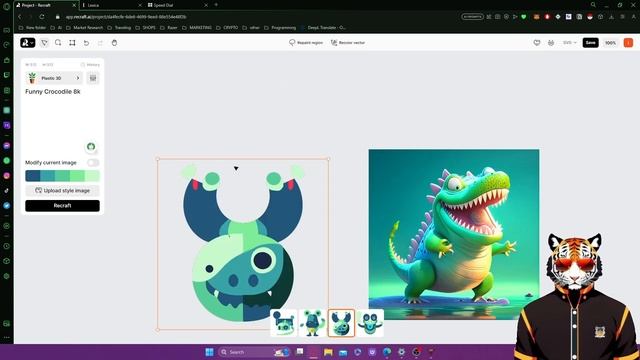
Task: Open History in the left panel
Action: pyautogui.click(x=90, y=64)
